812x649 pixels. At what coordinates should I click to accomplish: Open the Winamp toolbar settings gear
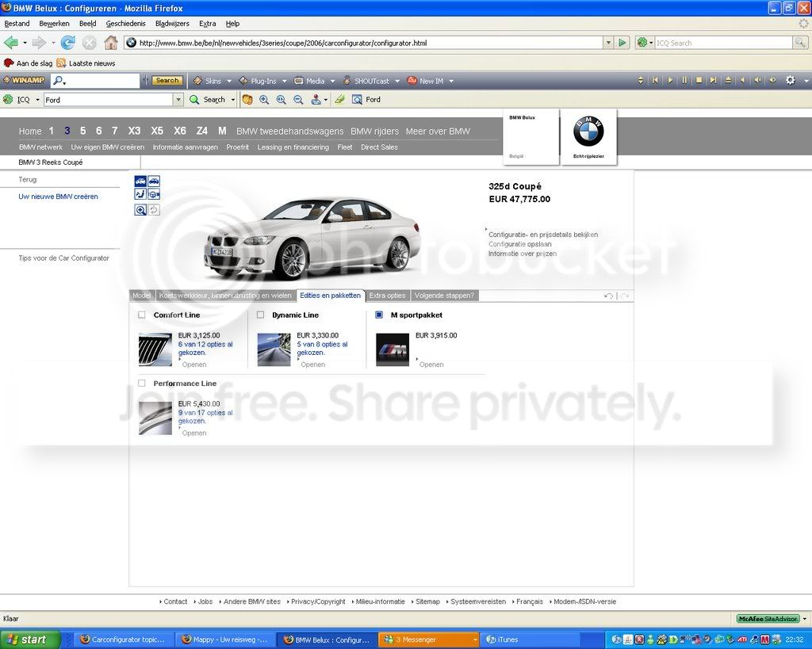(x=791, y=80)
